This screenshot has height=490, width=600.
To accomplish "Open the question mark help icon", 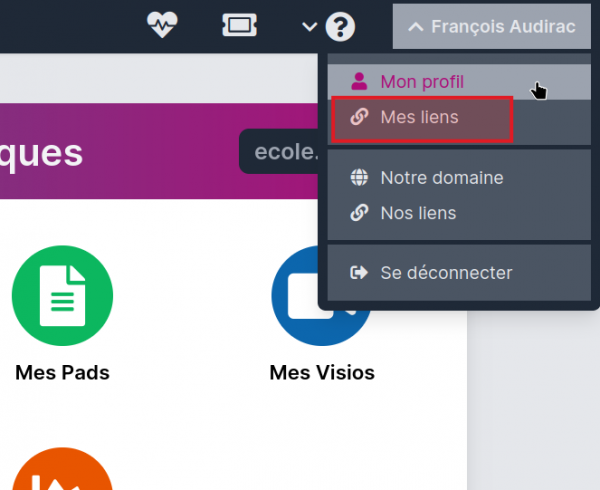I will [x=340, y=27].
